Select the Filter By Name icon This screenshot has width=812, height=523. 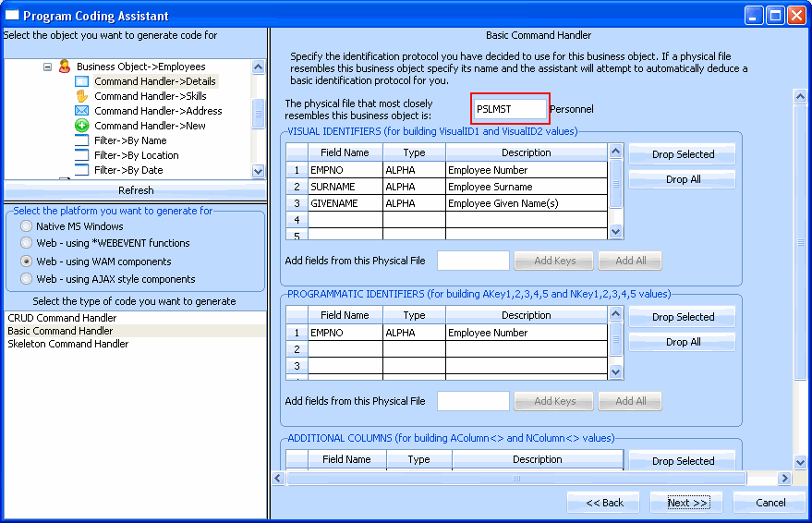(81, 140)
